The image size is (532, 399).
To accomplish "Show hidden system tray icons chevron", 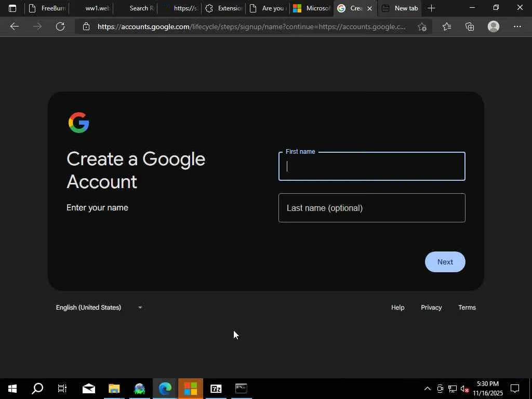I will tap(428, 389).
